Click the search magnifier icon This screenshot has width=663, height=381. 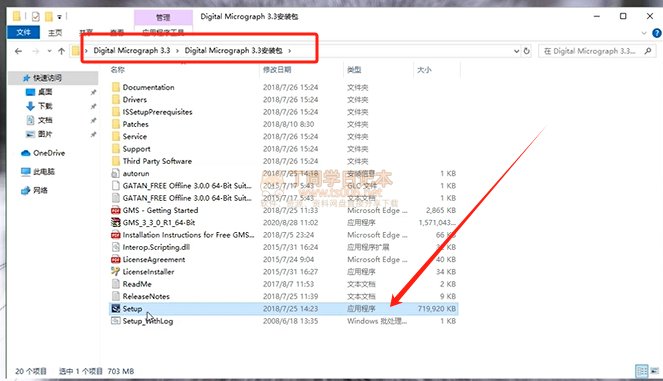pyautogui.click(x=648, y=51)
